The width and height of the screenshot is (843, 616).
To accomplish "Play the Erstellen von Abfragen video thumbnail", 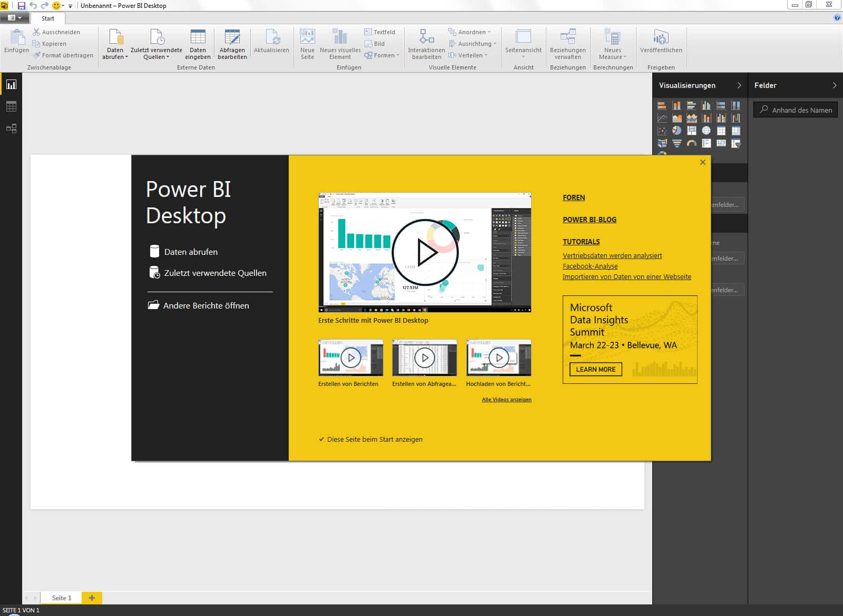I will coord(425,357).
